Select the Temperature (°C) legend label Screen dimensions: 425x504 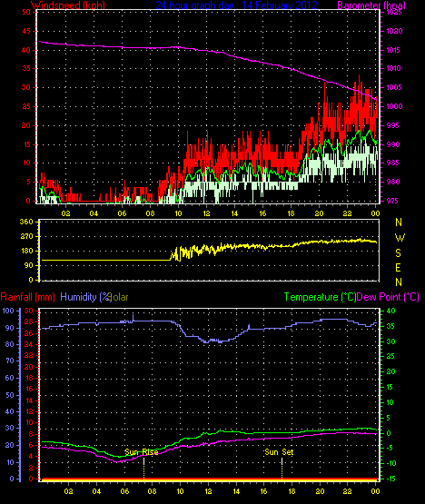tap(320, 297)
